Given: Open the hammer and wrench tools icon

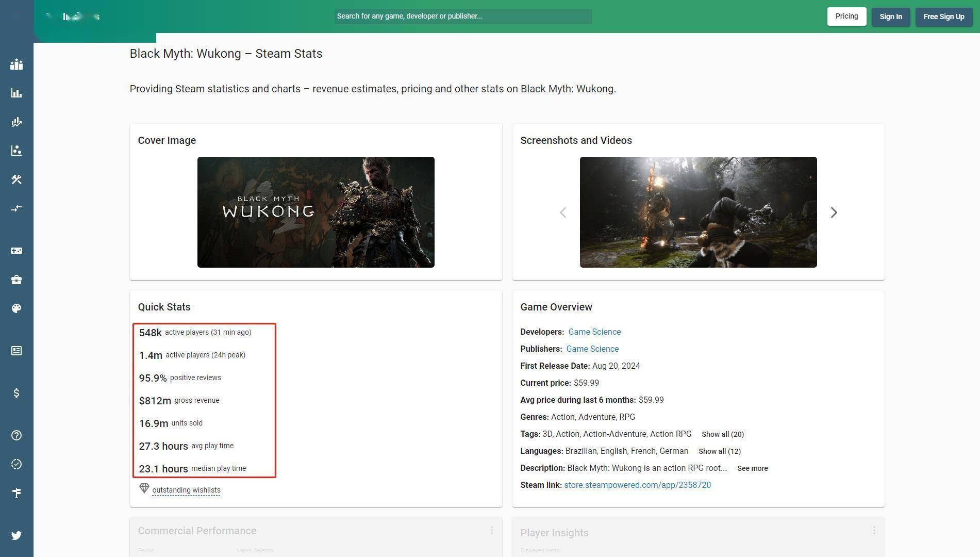Looking at the screenshot, I should [16, 179].
